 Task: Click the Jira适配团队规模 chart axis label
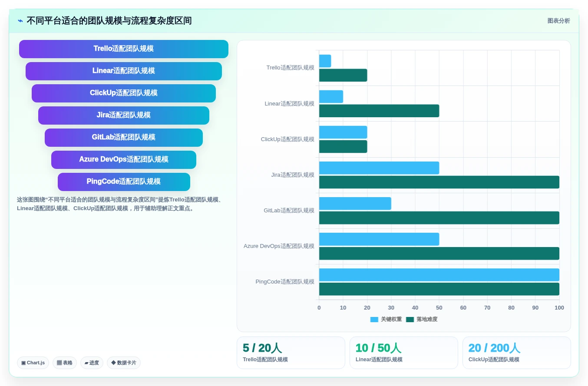(x=293, y=175)
